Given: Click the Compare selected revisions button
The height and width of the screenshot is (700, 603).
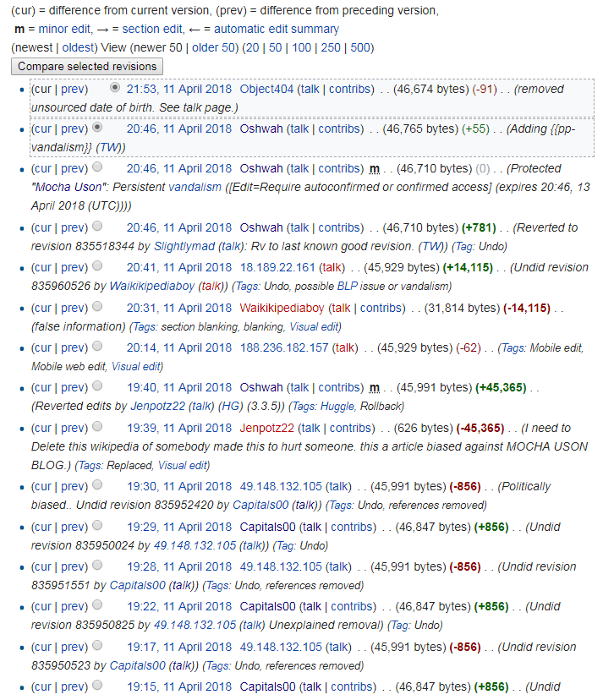Looking at the screenshot, I should (x=86, y=66).
